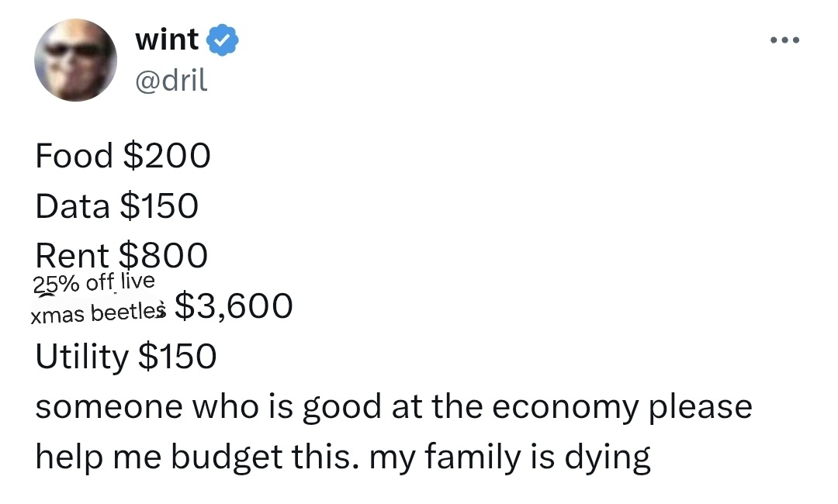Select the "$200" food amount
Viewport: 838px width, 504px height.
pos(166,156)
